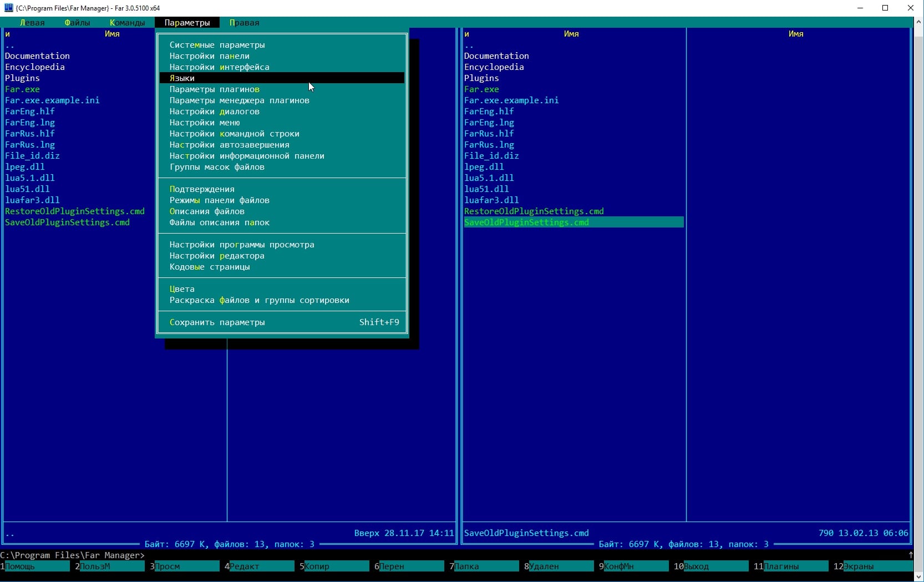This screenshot has width=924, height=582.
Task: Click F1 Помощь key bar button
Action: tap(35, 566)
